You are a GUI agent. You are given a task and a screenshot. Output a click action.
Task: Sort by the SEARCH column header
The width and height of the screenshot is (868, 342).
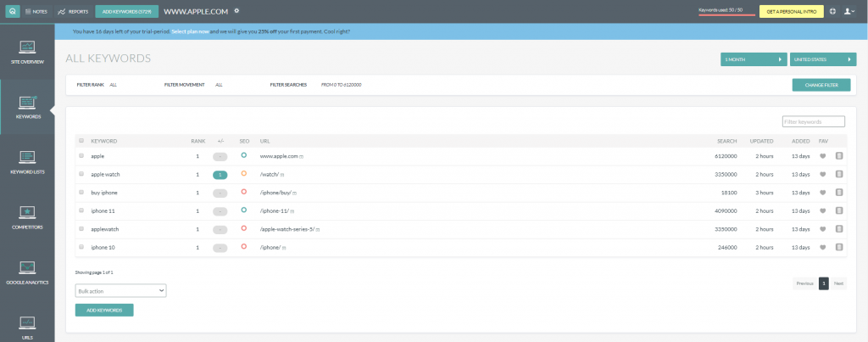tap(726, 141)
